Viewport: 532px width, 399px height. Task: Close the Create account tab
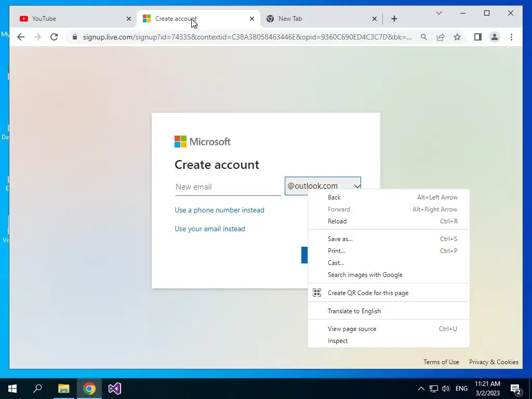[252, 19]
